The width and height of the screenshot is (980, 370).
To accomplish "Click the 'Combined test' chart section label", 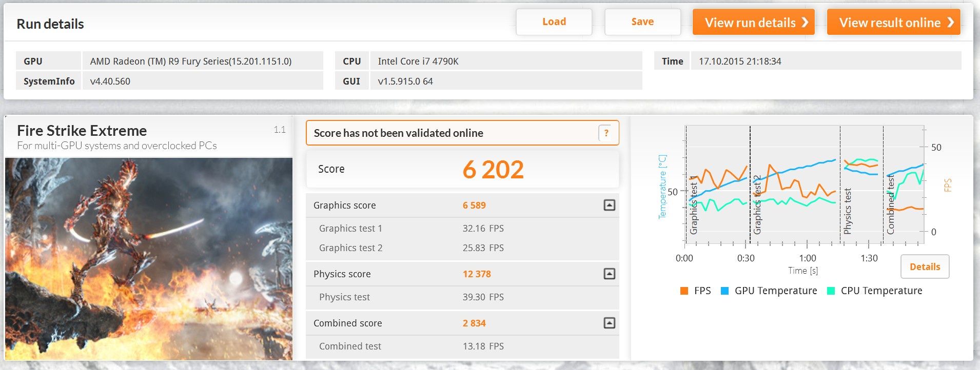I will coord(891,205).
